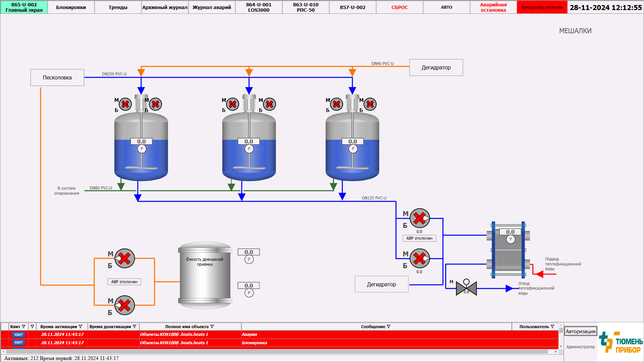Screen dimensions: 644x362
Task: Toggle АВТО mode in top bar
Action: point(446,7)
